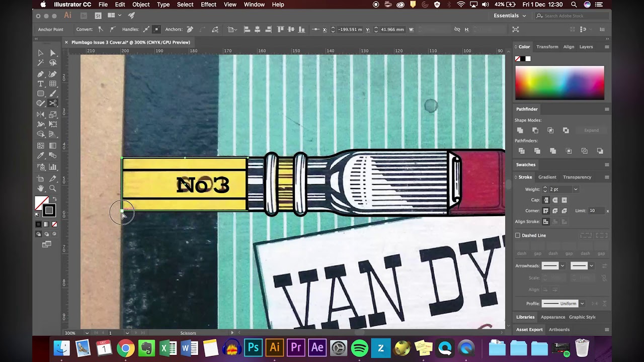Select the Direct Selection tool

click(53, 53)
